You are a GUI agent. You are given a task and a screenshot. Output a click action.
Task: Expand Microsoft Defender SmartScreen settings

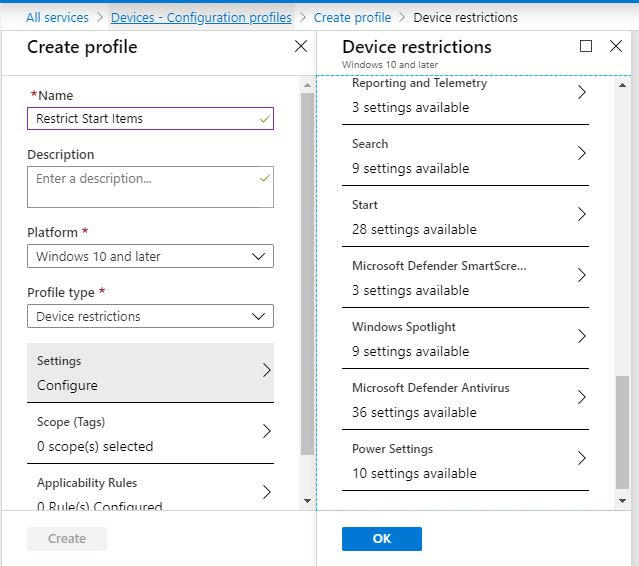point(465,278)
